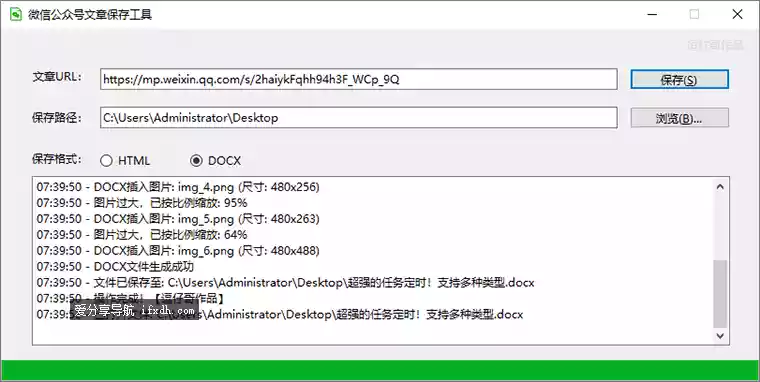Click the 文章URL label

(57, 77)
